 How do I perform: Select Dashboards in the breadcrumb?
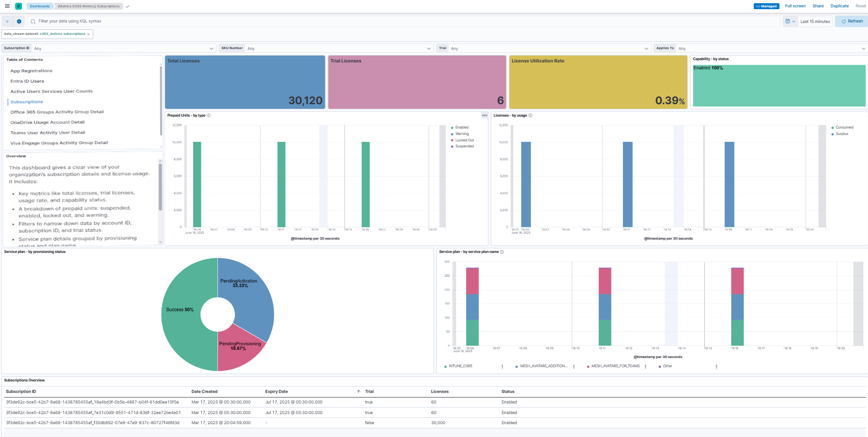pos(39,6)
